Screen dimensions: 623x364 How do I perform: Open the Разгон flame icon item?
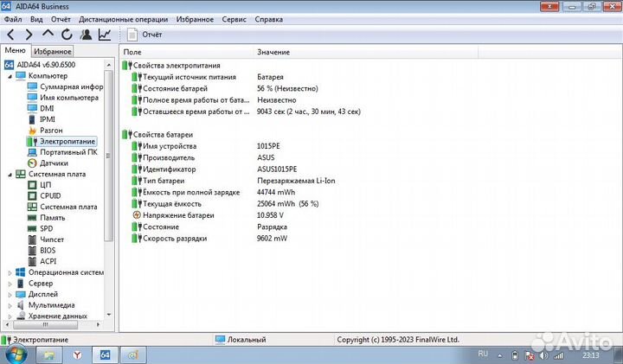(x=32, y=131)
